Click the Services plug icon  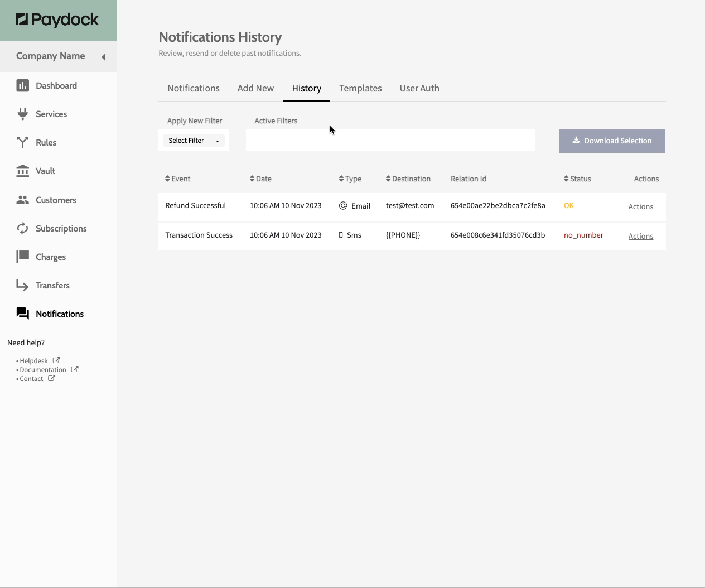click(22, 114)
